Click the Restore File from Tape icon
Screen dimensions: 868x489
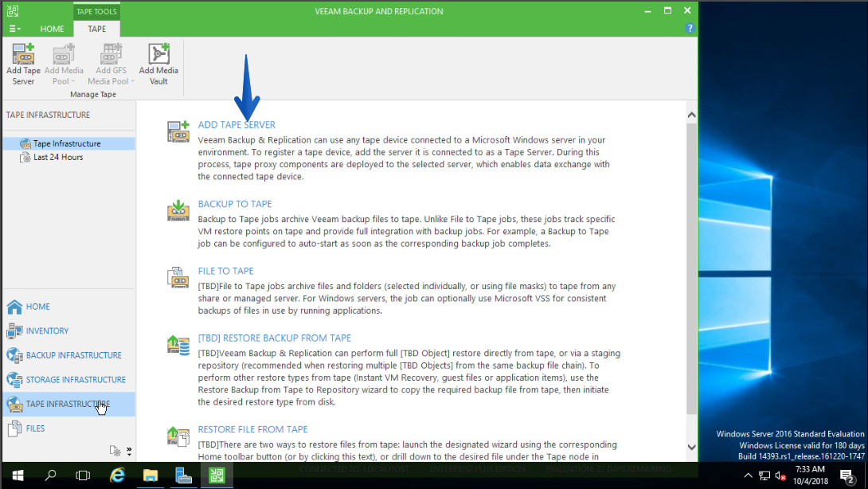(178, 436)
